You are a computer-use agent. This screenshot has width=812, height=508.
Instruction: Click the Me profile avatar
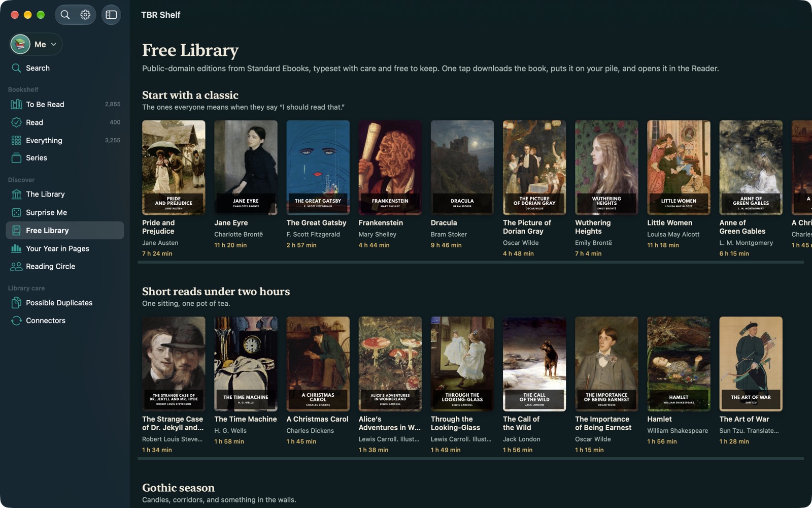(x=20, y=44)
